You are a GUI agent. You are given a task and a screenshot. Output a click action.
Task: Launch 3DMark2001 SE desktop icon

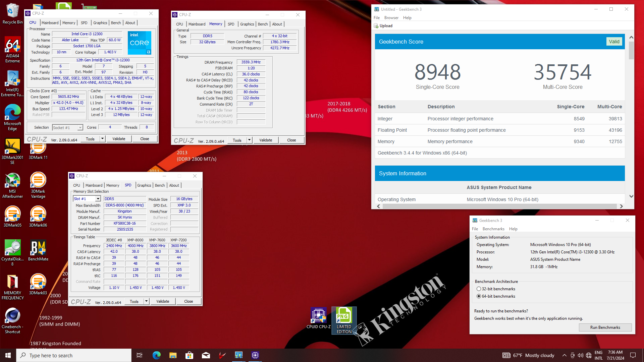tap(12, 151)
